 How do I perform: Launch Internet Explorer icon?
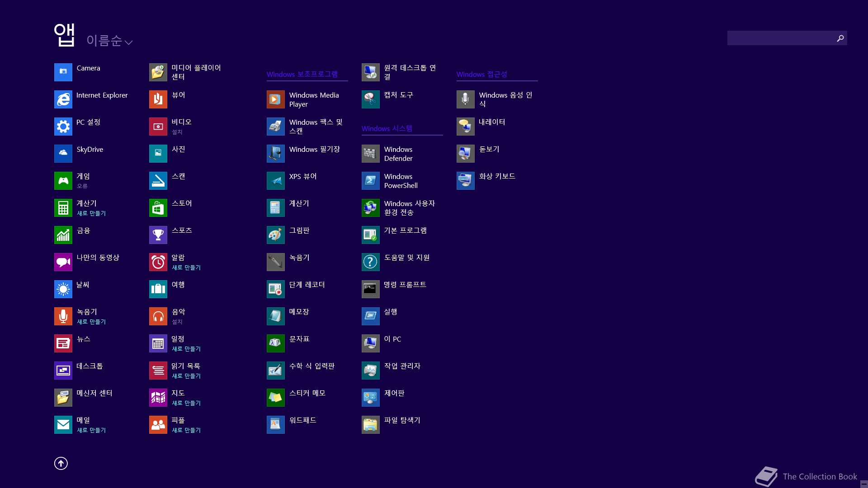pyautogui.click(x=63, y=99)
